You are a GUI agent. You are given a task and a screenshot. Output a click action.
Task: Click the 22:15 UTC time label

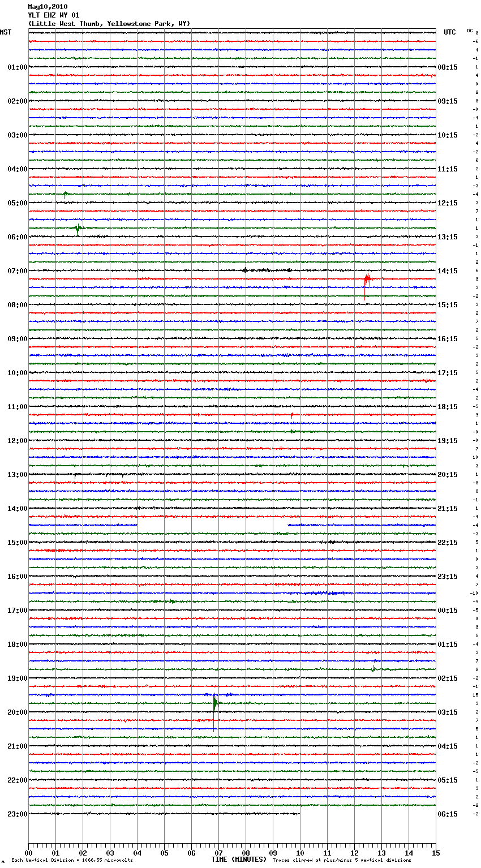pyautogui.click(x=448, y=543)
